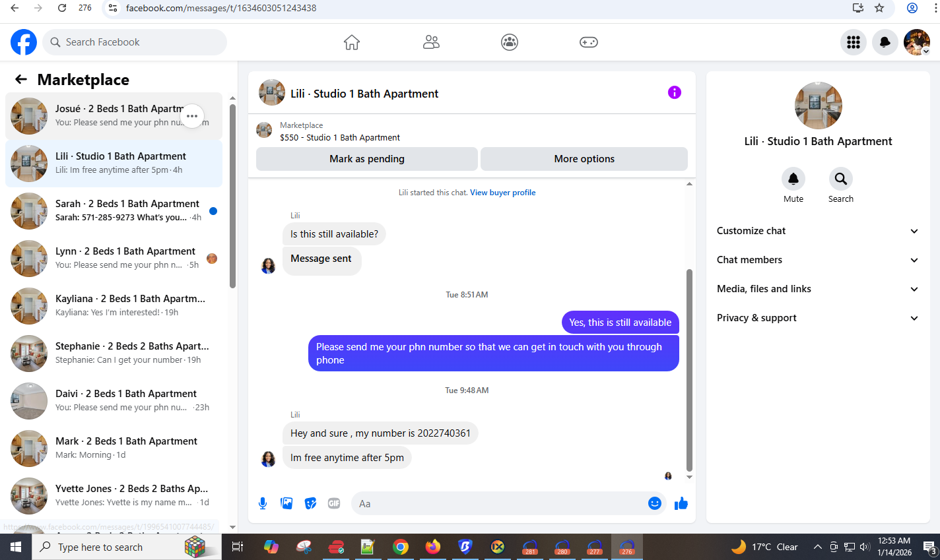Click More options button
Screen dimensions: 940x560
[x=584, y=159]
